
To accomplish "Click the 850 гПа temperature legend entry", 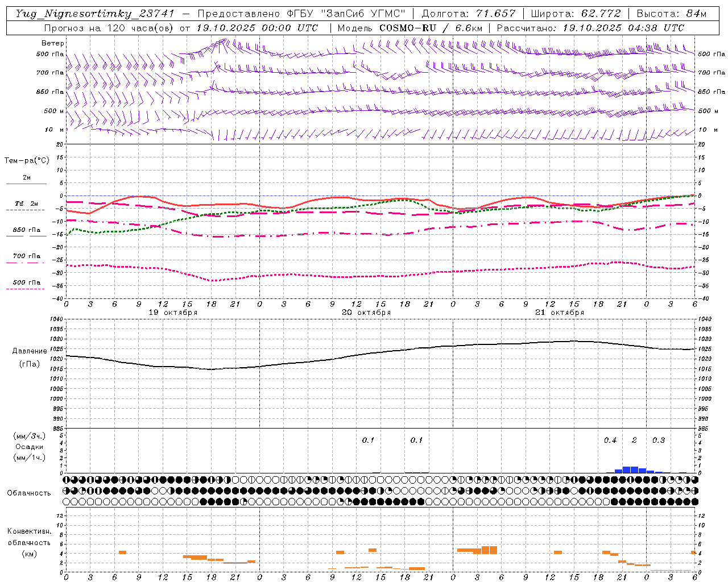I will [x=27, y=231].
